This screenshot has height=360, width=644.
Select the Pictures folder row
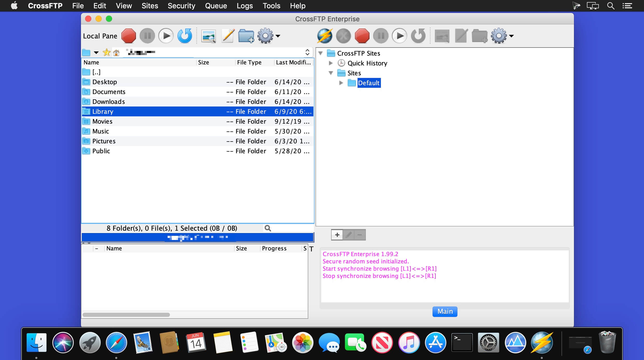click(x=198, y=141)
